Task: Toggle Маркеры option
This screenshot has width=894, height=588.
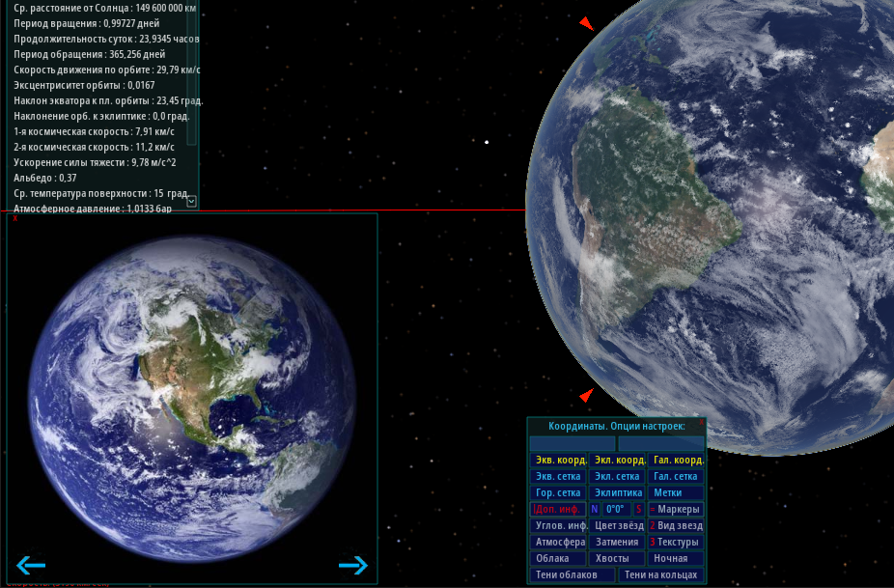Action: pyautogui.click(x=676, y=509)
